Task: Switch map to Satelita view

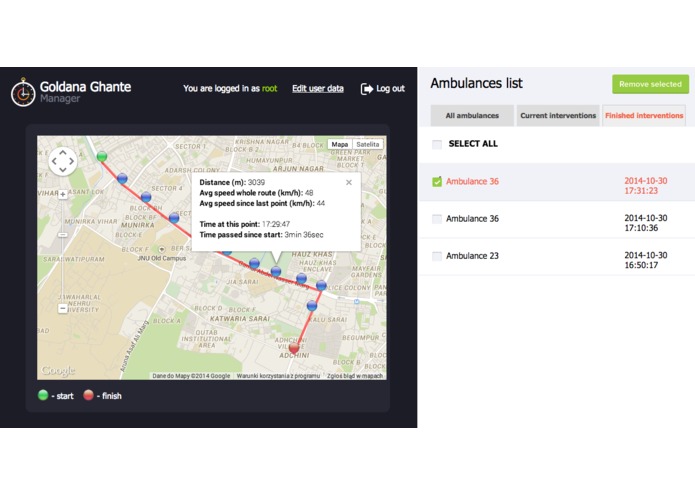Action: click(367, 144)
